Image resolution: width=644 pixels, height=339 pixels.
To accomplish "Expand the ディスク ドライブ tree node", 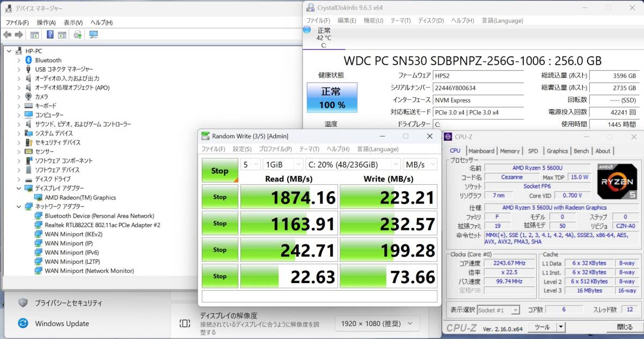I will point(19,179).
